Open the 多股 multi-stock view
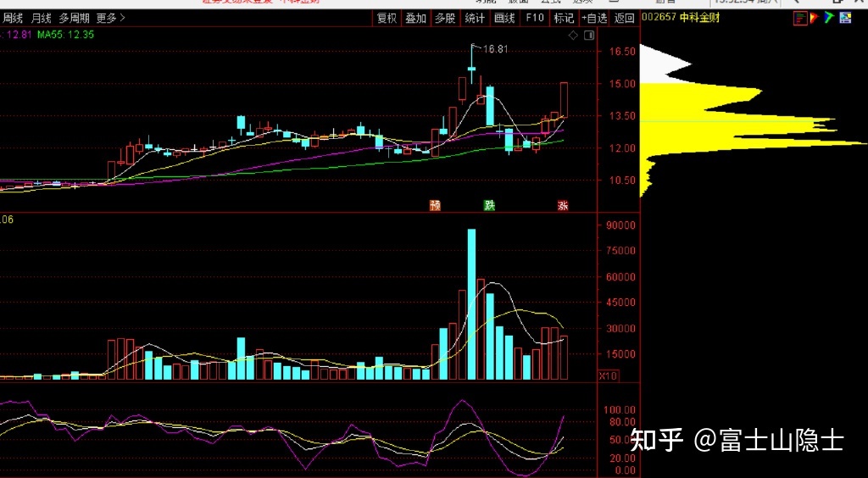The width and height of the screenshot is (868, 478). click(x=445, y=19)
